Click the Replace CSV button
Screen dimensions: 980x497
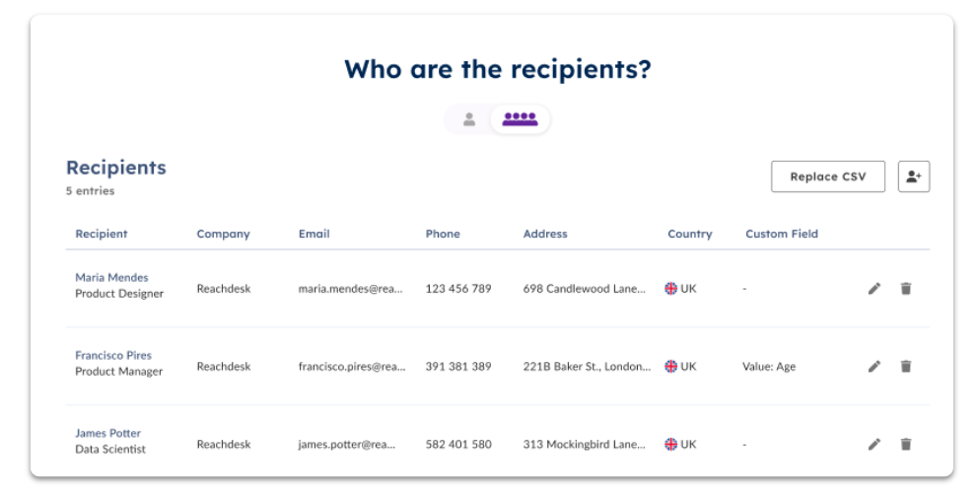(828, 177)
